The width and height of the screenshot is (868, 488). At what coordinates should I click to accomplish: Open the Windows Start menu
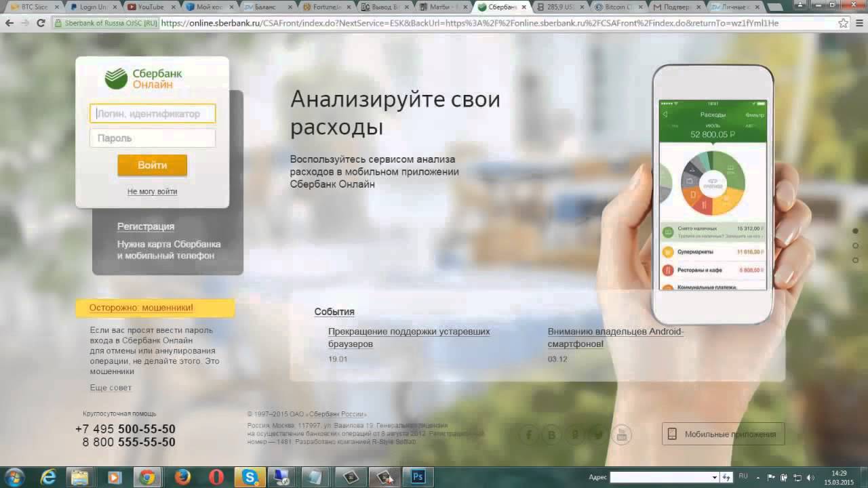coord(15,476)
